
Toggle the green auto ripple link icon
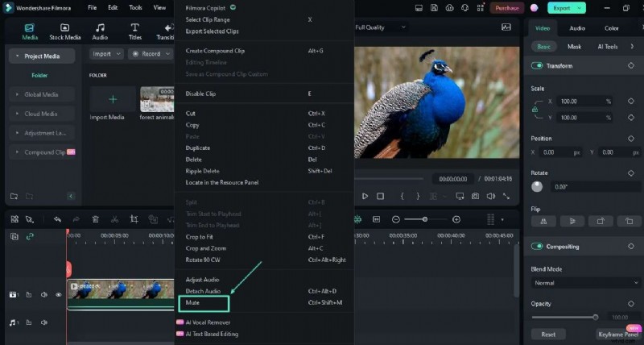[x=30, y=236]
